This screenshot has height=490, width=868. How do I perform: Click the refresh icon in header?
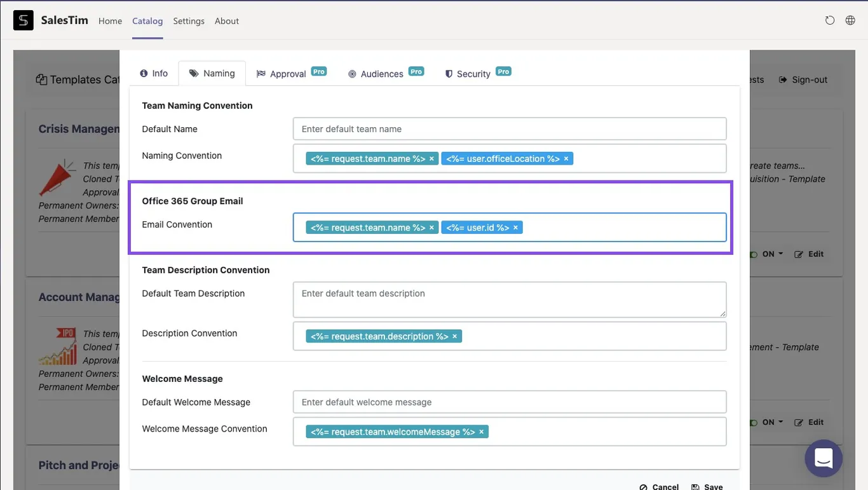point(830,20)
